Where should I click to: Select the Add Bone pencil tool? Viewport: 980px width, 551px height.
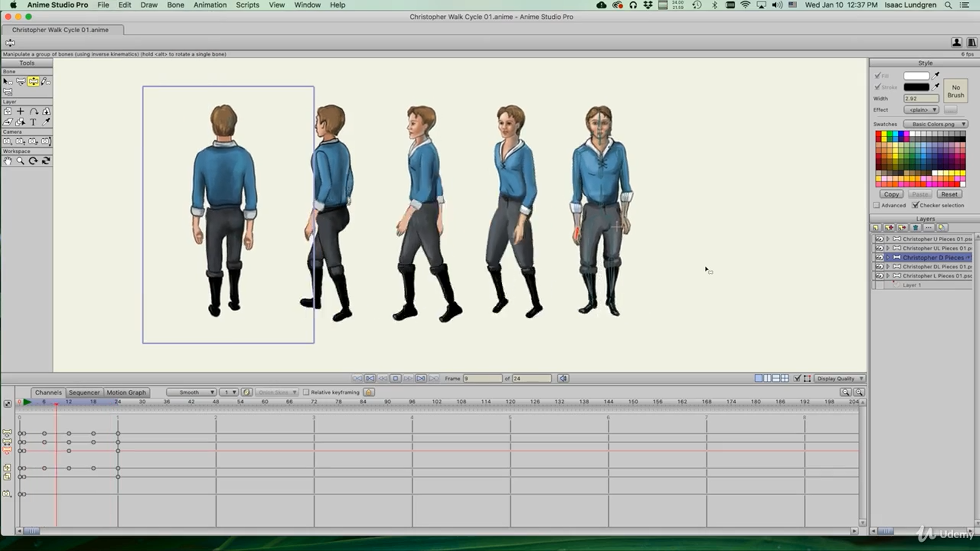pos(46,82)
